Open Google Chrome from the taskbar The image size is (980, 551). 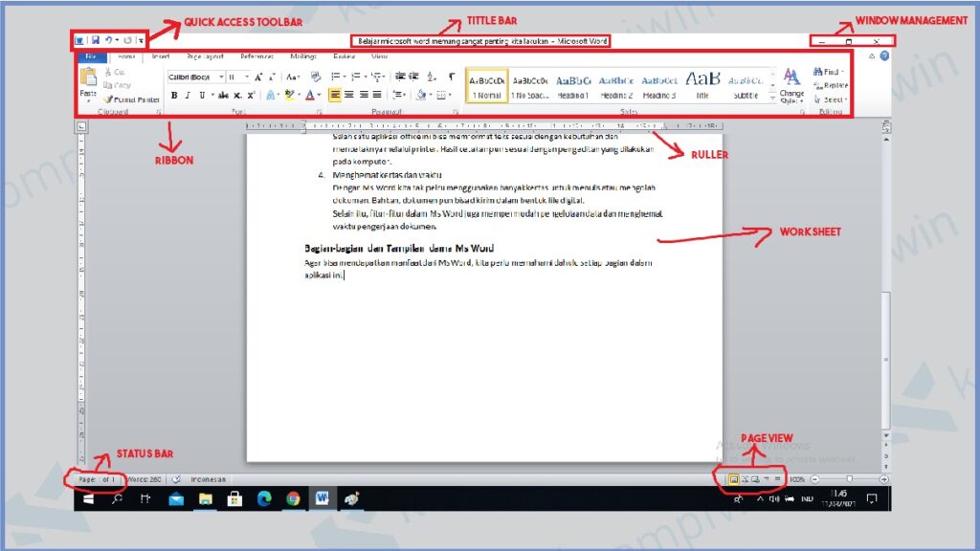tap(293, 498)
